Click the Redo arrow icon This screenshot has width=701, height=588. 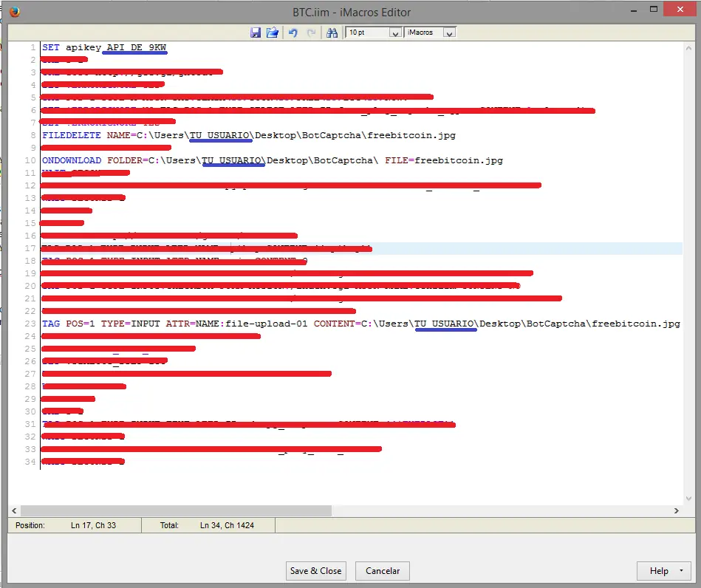click(x=311, y=33)
